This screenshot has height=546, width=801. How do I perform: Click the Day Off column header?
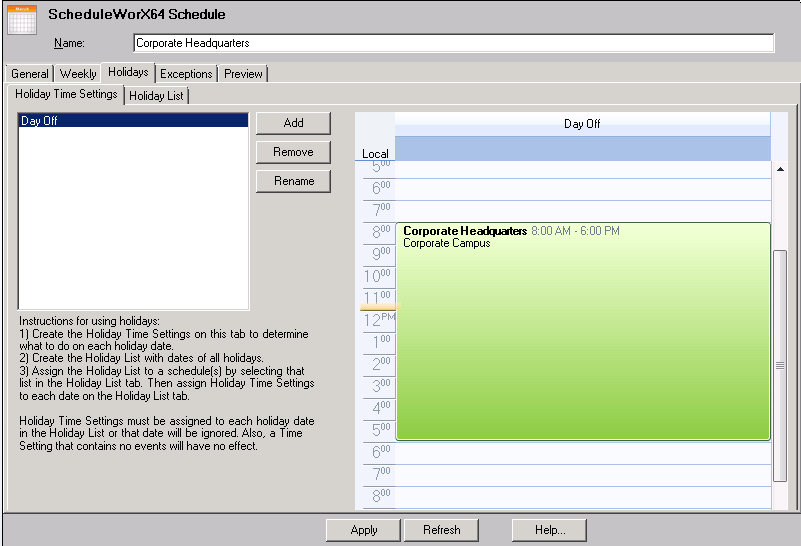coord(582,124)
